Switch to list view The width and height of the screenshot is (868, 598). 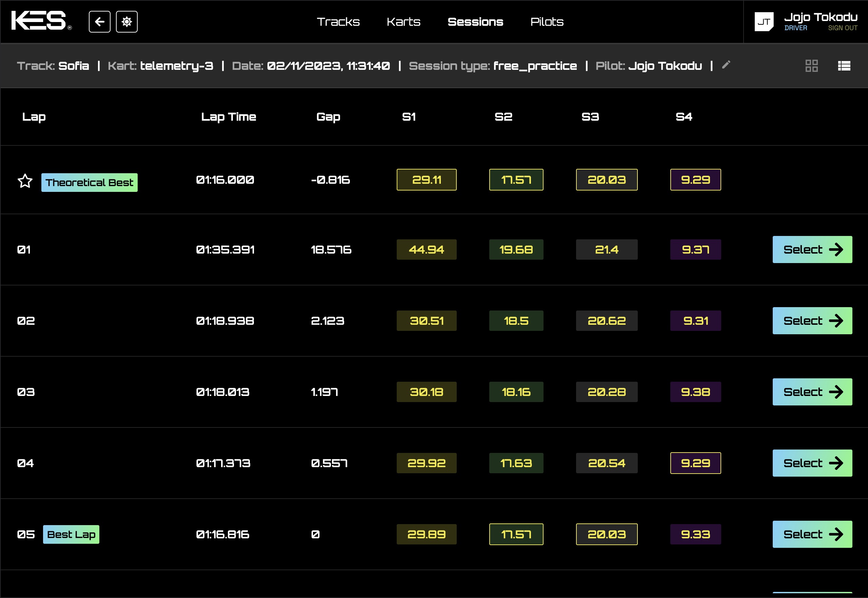coord(844,65)
